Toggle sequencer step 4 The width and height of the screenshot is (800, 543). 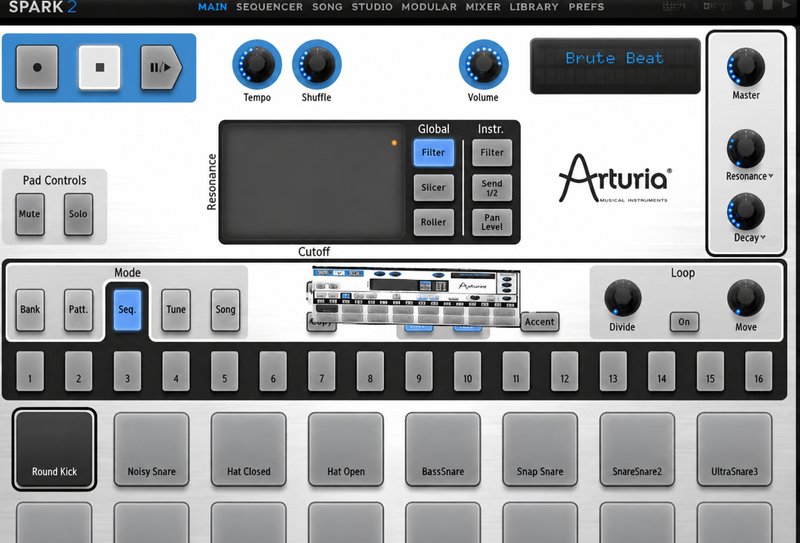176,371
